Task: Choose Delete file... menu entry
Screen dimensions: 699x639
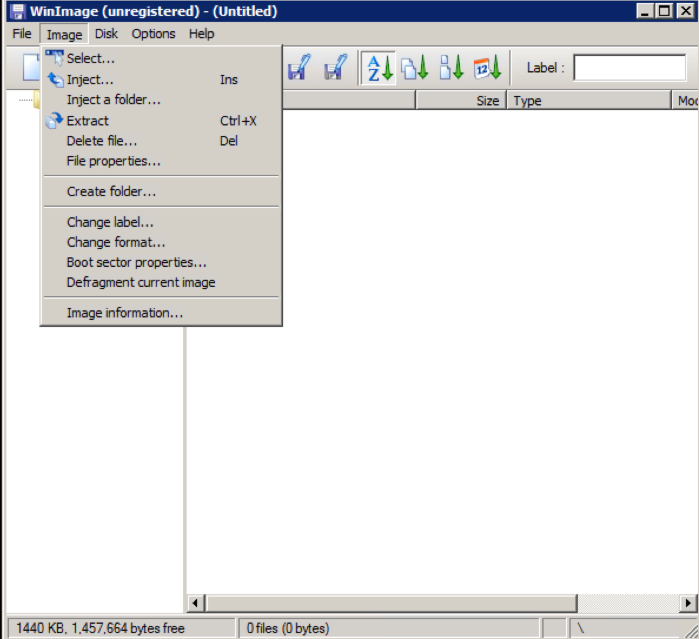Action: click(161, 141)
